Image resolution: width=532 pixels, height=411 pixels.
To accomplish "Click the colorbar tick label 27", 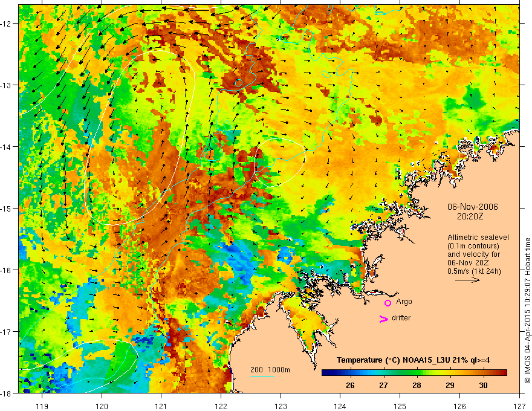I will 383,385.
